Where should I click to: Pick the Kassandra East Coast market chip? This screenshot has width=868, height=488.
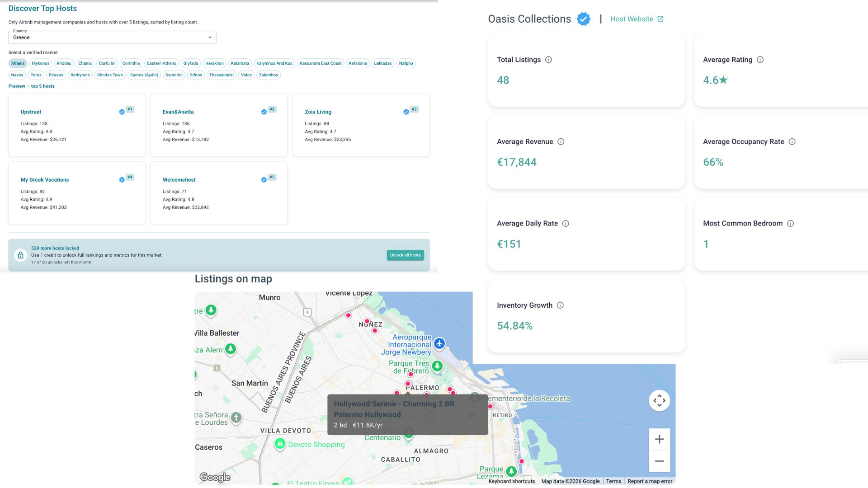pyautogui.click(x=321, y=63)
